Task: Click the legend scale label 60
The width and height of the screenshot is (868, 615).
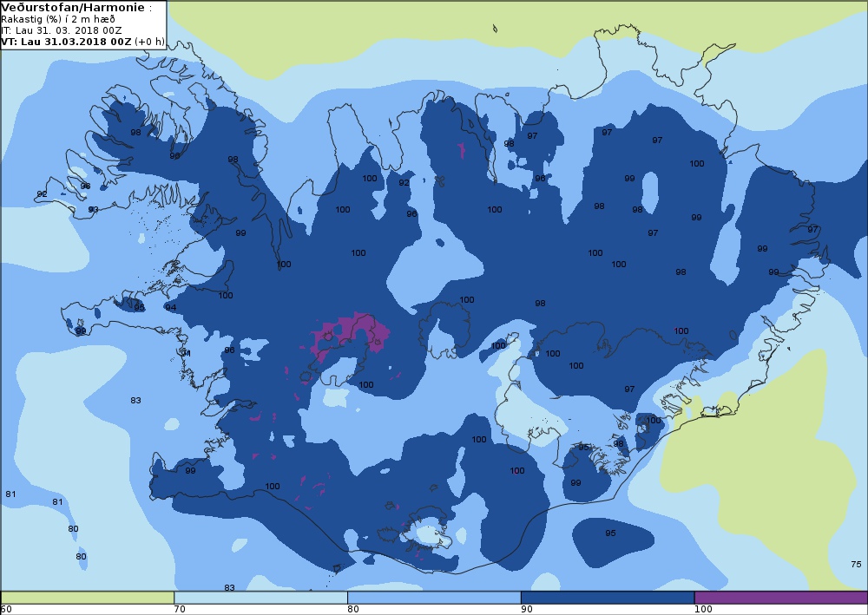Action: (6, 610)
